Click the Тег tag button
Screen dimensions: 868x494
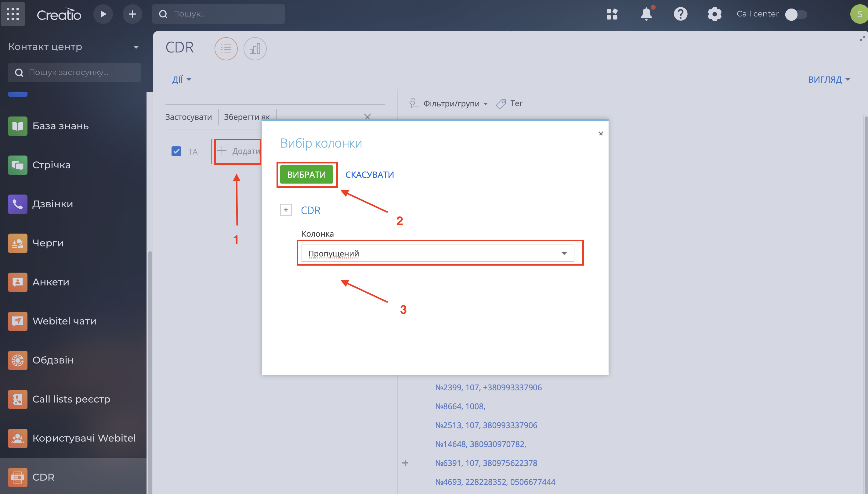click(509, 103)
